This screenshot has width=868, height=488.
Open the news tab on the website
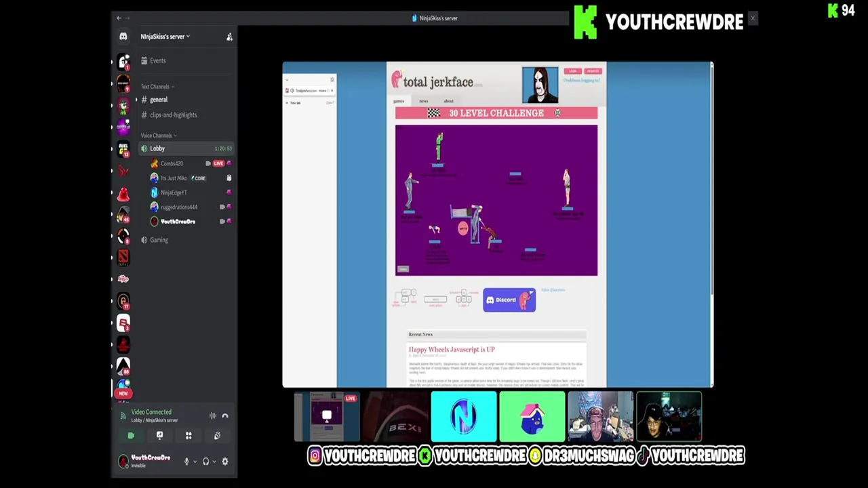[423, 101]
